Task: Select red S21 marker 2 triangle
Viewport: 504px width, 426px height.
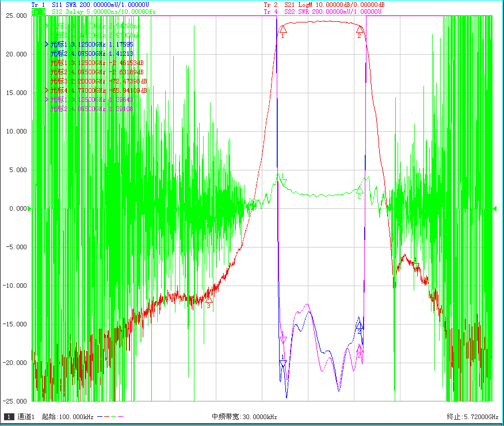Action: pyautogui.click(x=360, y=29)
